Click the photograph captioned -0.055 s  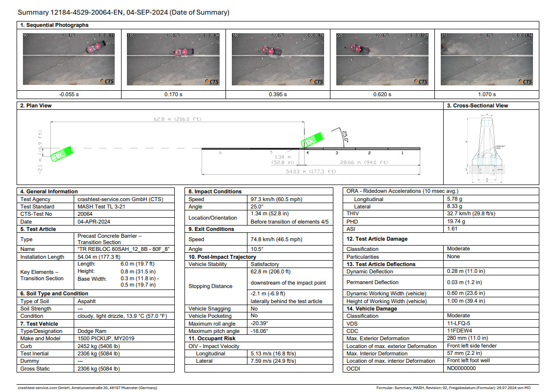pyautogui.click(x=69, y=59)
